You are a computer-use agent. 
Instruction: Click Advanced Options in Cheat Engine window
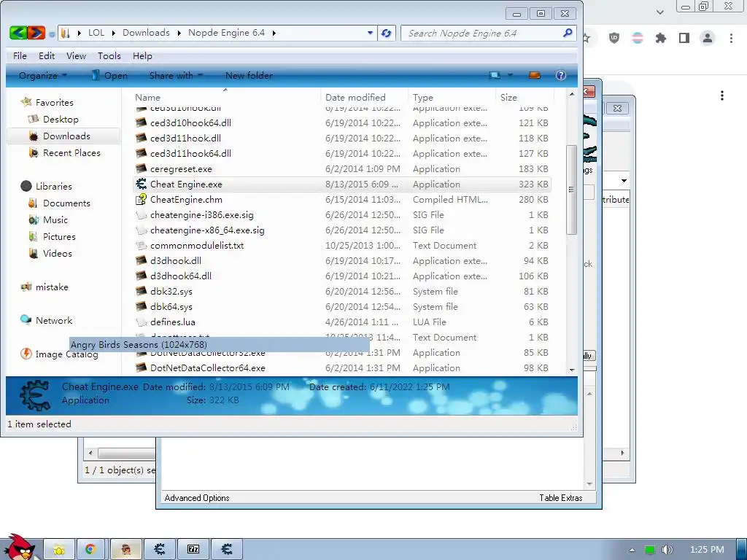[197, 497]
